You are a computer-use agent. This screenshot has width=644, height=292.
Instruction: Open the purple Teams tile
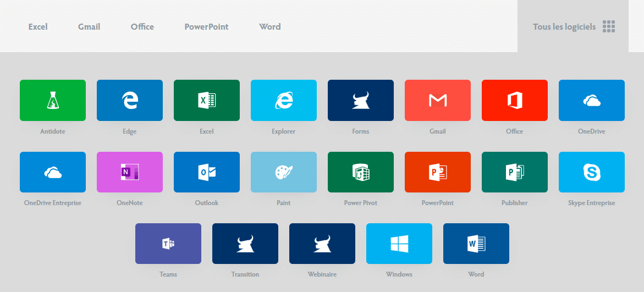168,244
